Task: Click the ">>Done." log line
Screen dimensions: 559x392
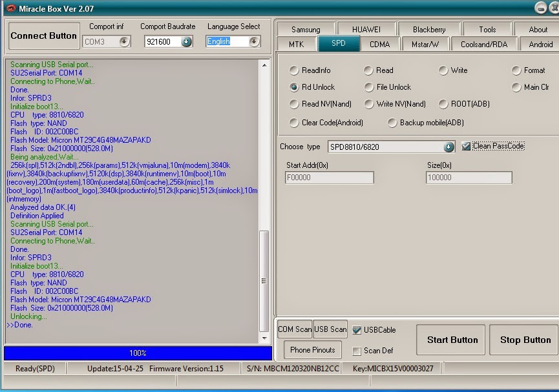Action: [19, 325]
